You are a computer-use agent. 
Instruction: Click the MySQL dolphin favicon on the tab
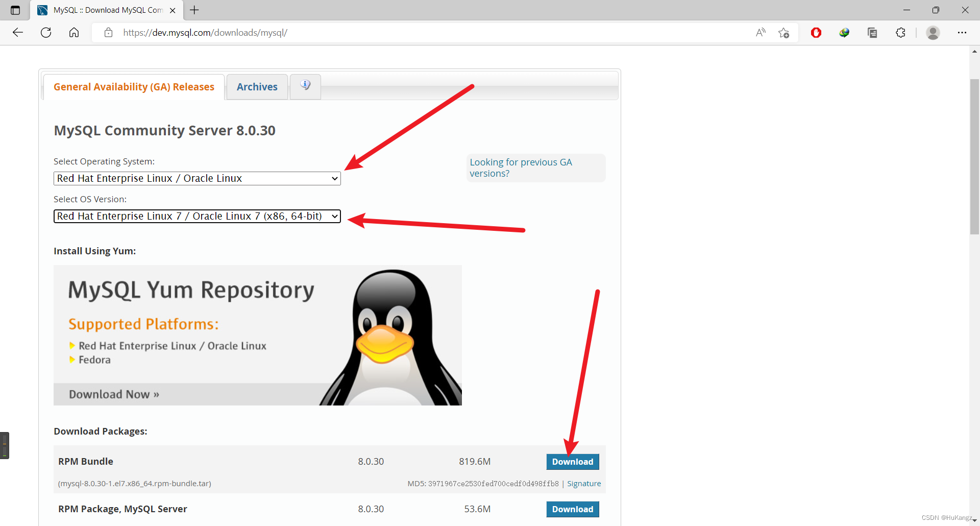pyautogui.click(x=42, y=10)
